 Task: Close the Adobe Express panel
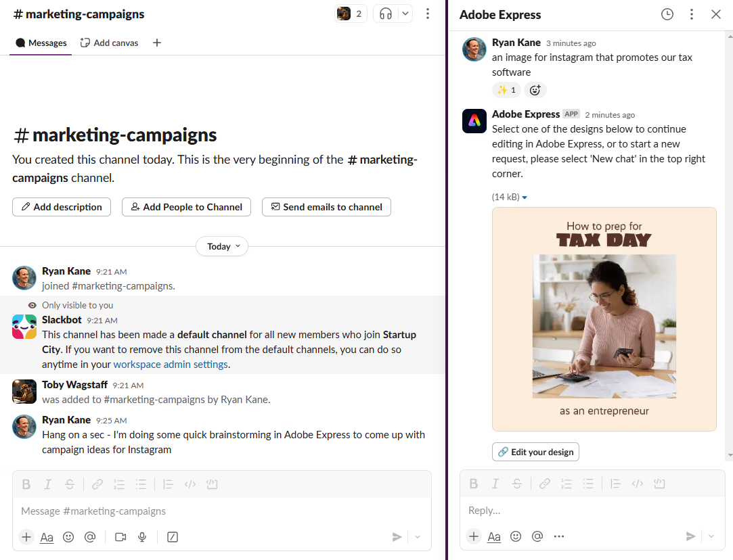715,14
